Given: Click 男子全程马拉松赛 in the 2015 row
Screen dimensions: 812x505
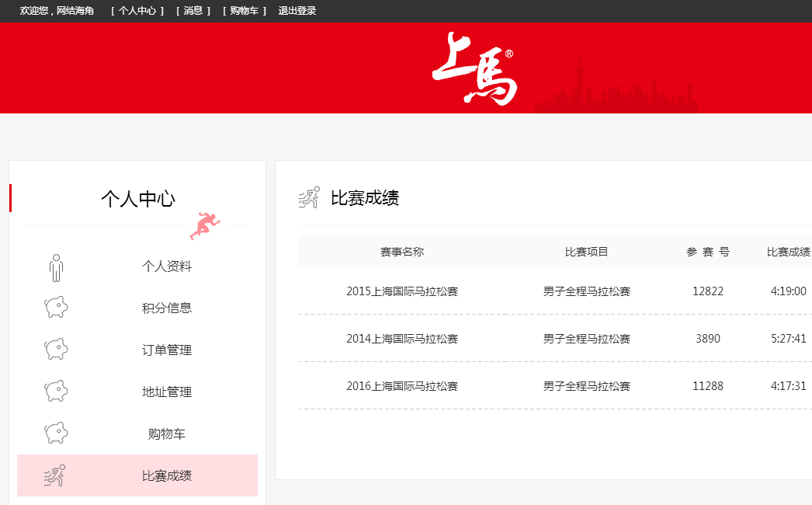Looking at the screenshot, I should (587, 291).
